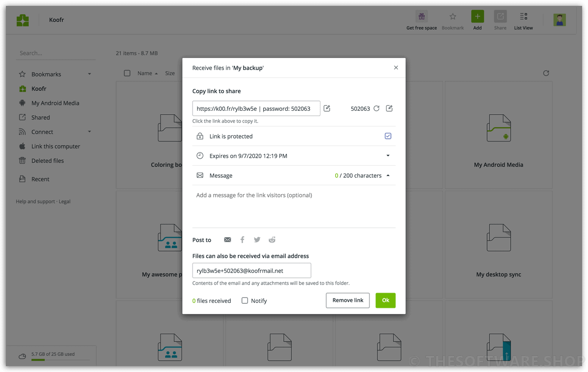The height and width of the screenshot is (372, 588).
Task: Expand the expiry date dropdown
Action: tap(388, 156)
